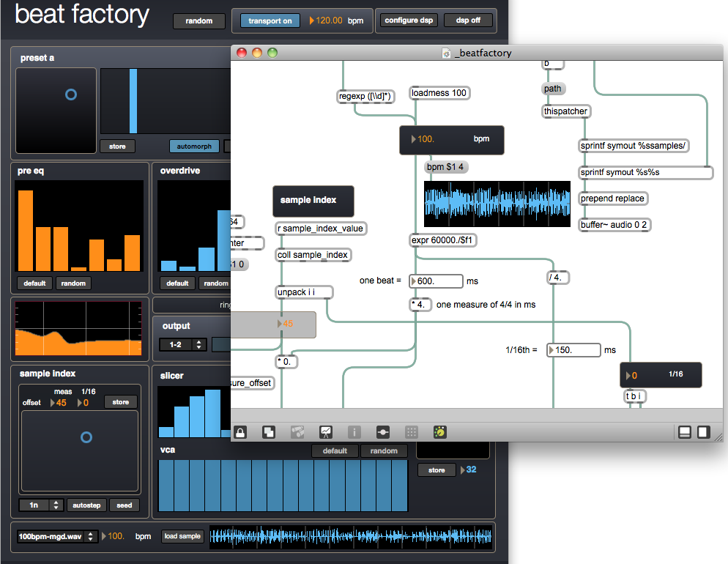Open new view icon in patcher toolbar
Screen dimensions: 728x564
pos(269,431)
